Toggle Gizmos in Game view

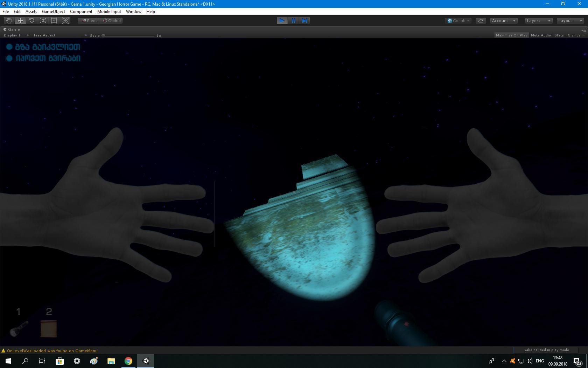coord(574,35)
